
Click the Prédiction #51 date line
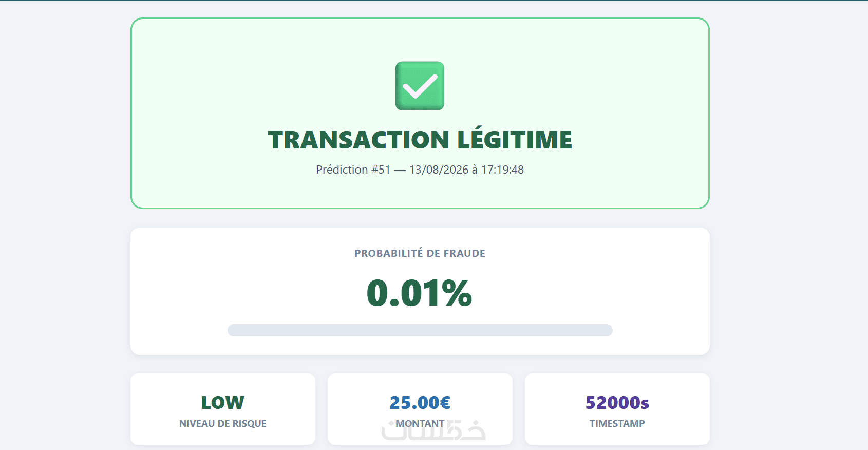pos(420,170)
